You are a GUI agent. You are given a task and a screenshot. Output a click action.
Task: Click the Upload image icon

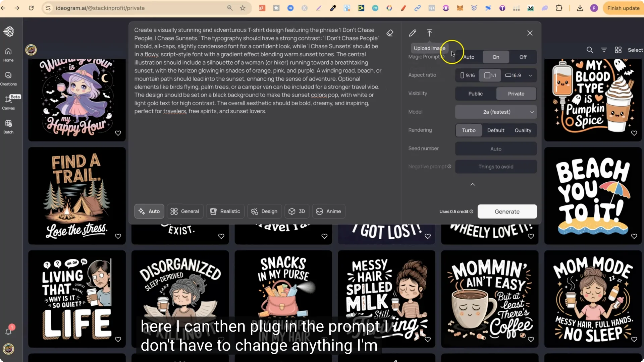pyautogui.click(x=429, y=33)
